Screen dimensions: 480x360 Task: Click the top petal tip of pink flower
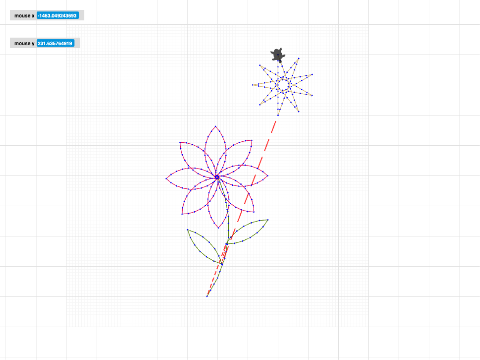coord(216,126)
